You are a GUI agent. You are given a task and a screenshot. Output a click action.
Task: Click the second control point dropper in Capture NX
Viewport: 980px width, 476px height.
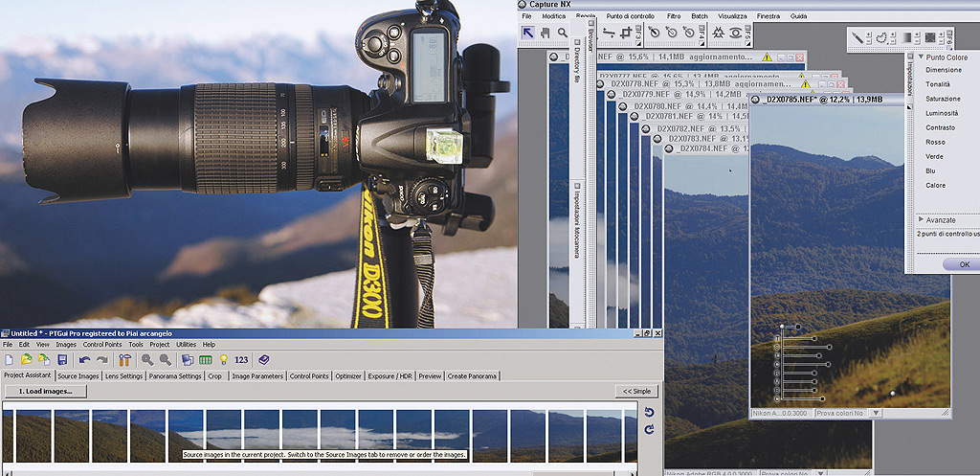(672, 32)
